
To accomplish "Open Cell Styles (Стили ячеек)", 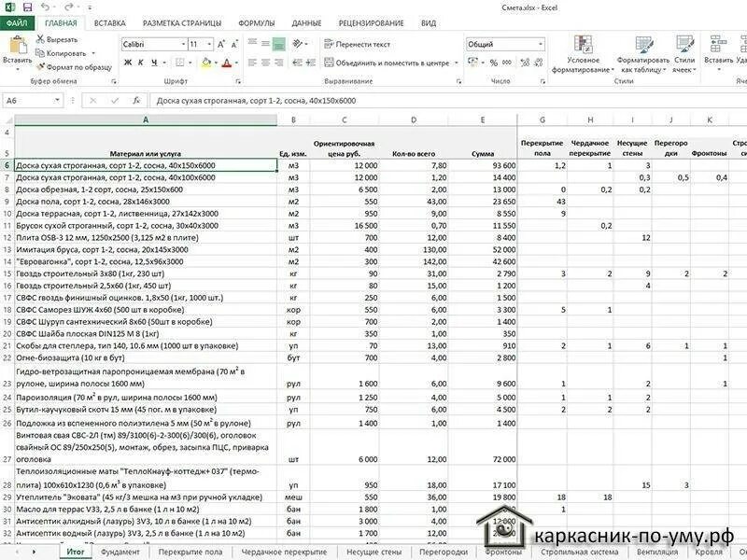I will coord(684,54).
